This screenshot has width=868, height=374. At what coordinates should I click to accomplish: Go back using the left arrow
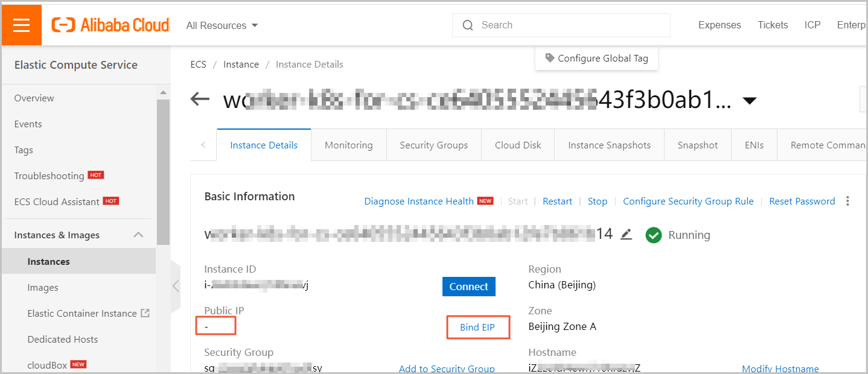point(200,99)
